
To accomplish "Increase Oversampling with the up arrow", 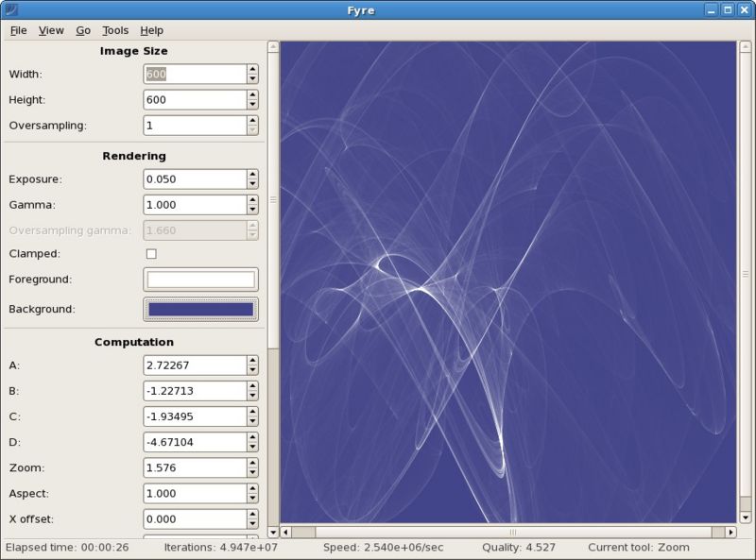I will tap(252, 121).
